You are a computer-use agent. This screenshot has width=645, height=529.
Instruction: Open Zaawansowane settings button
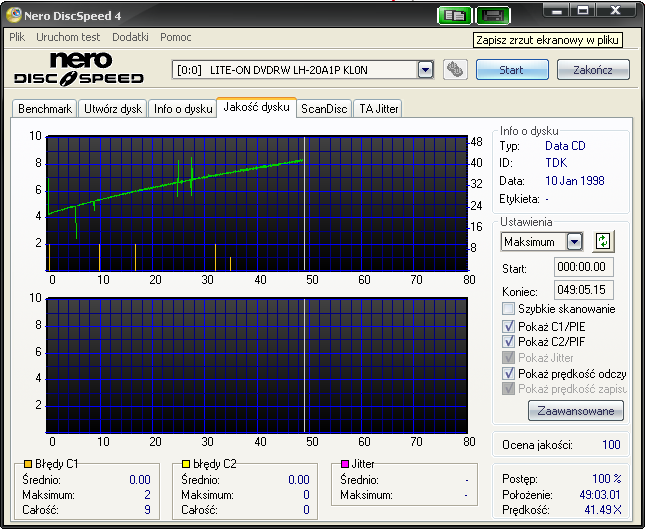[x=575, y=411]
